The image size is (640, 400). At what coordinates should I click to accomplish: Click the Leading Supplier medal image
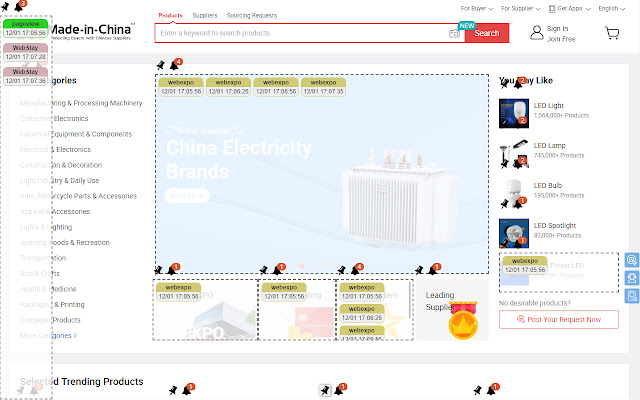463,321
